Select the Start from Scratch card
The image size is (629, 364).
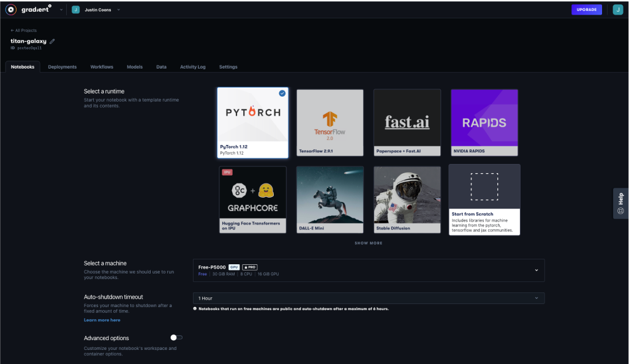[x=484, y=199]
